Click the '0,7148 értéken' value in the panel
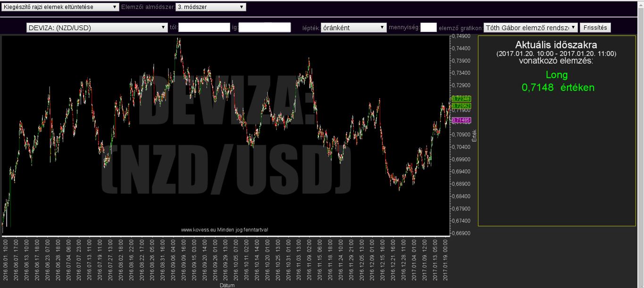The height and width of the screenshot is (288, 644). [x=558, y=88]
